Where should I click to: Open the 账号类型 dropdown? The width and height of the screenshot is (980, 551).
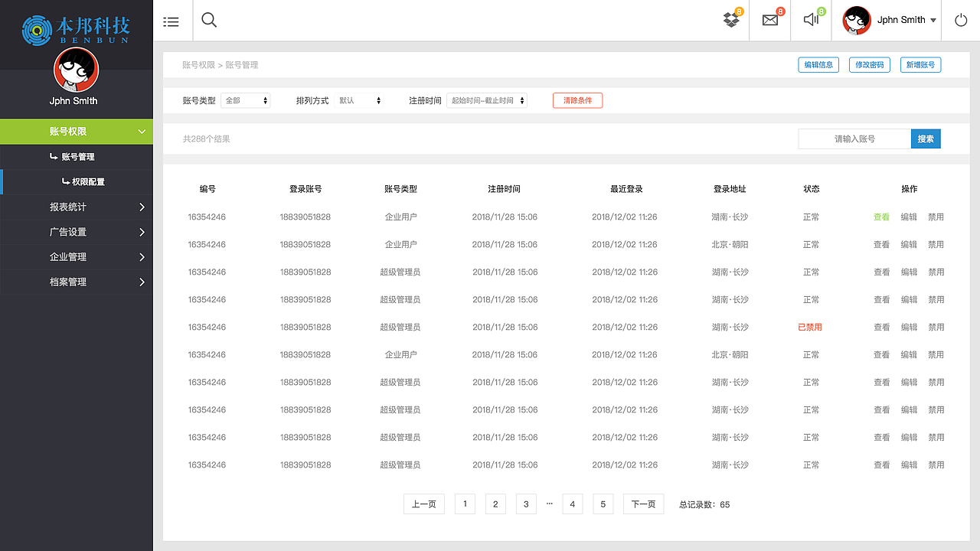pyautogui.click(x=245, y=100)
